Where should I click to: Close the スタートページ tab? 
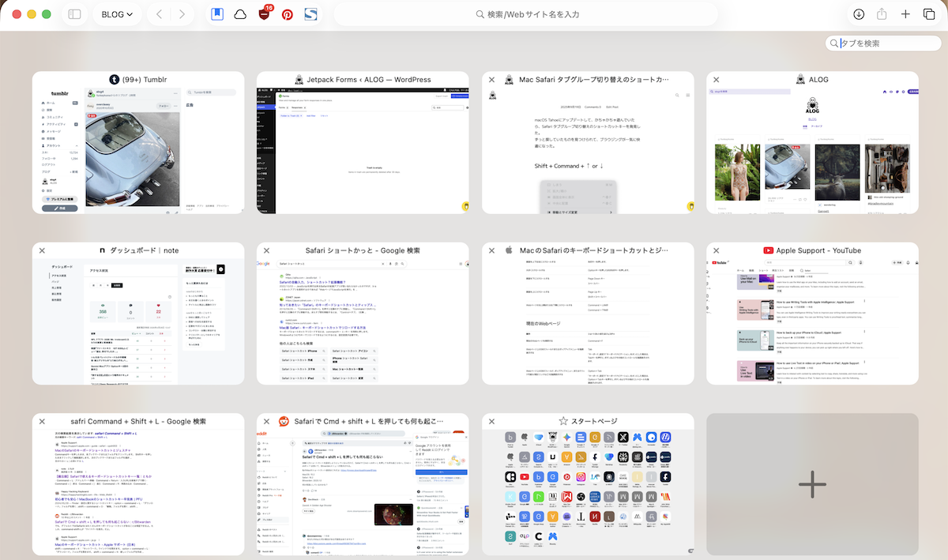491,422
